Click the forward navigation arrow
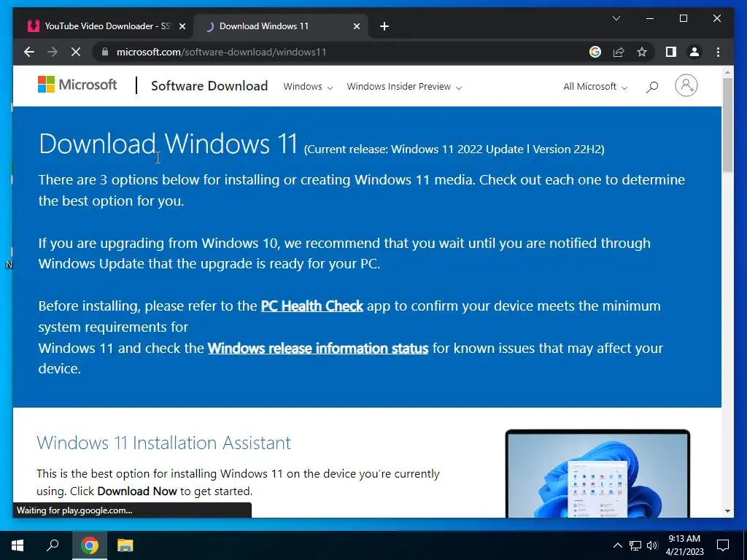The width and height of the screenshot is (747, 560). pos(53,52)
